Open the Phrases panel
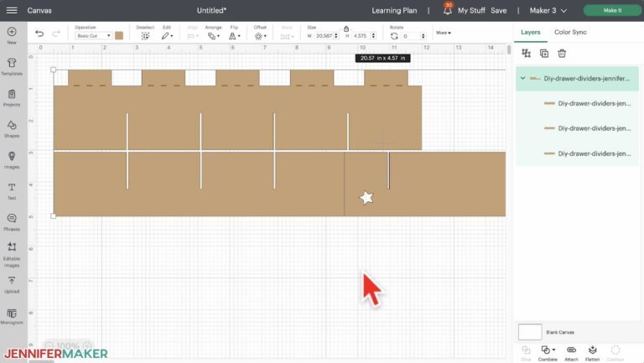 click(12, 222)
